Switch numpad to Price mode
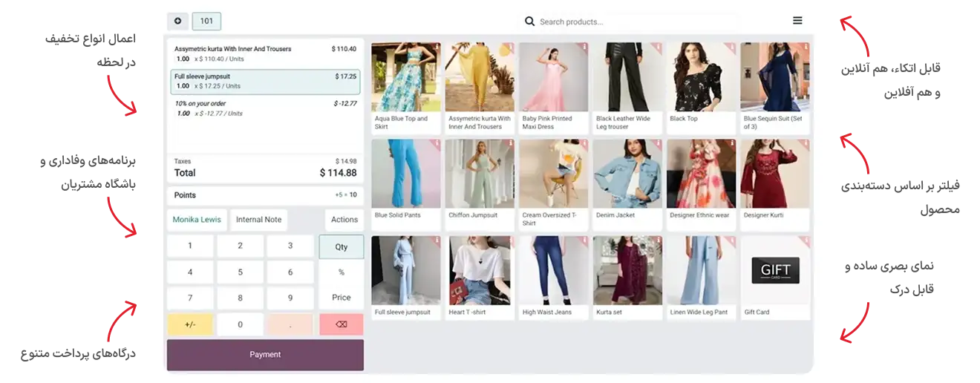 click(341, 298)
